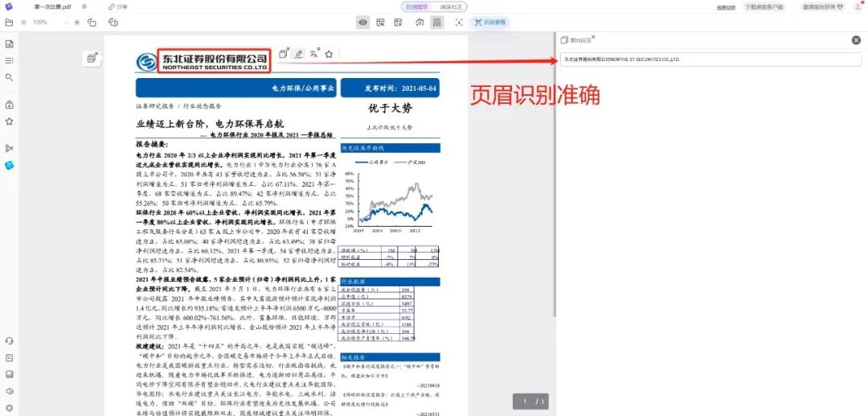Open the document page icon in left sidebar
This screenshot has width=868, height=416.
(x=9, y=43)
